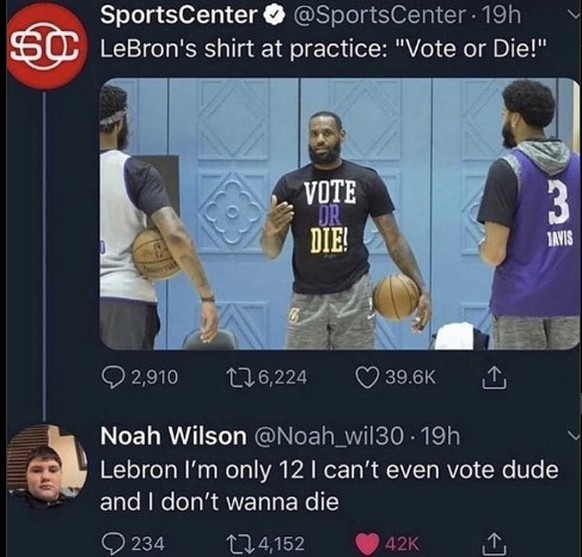Open the @SportsCenter handle
The height and width of the screenshot is (557, 582).
click(379, 15)
